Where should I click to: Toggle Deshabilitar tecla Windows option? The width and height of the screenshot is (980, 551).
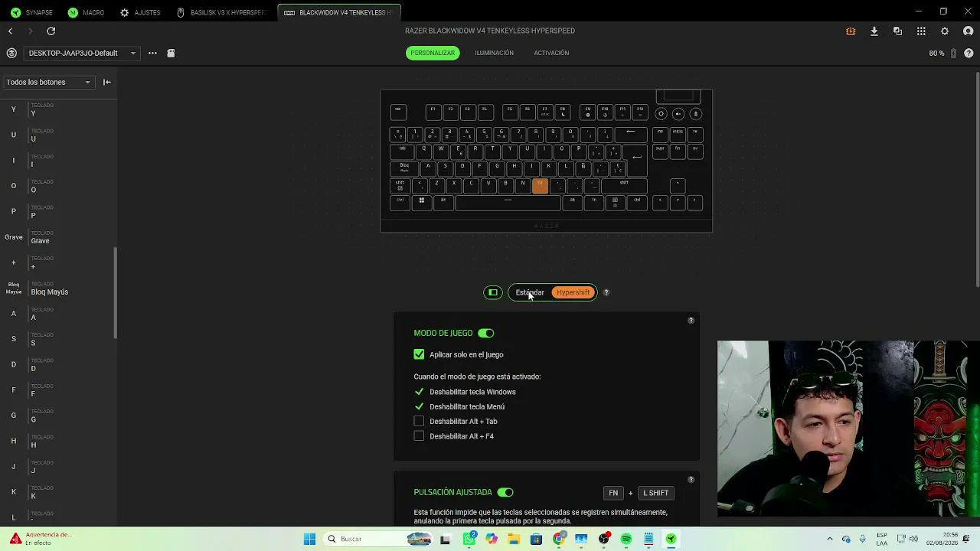coord(419,392)
